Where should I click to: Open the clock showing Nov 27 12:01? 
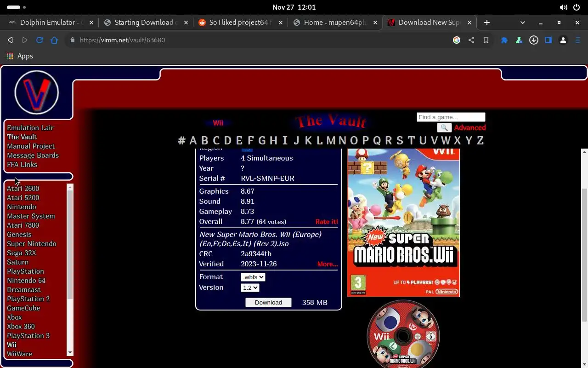(294, 7)
